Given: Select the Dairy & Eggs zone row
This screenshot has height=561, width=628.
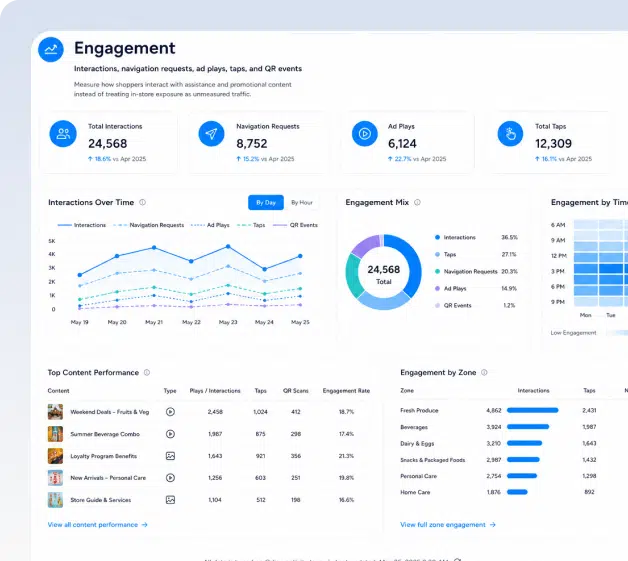Looking at the screenshot, I should click(x=498, y=443).
